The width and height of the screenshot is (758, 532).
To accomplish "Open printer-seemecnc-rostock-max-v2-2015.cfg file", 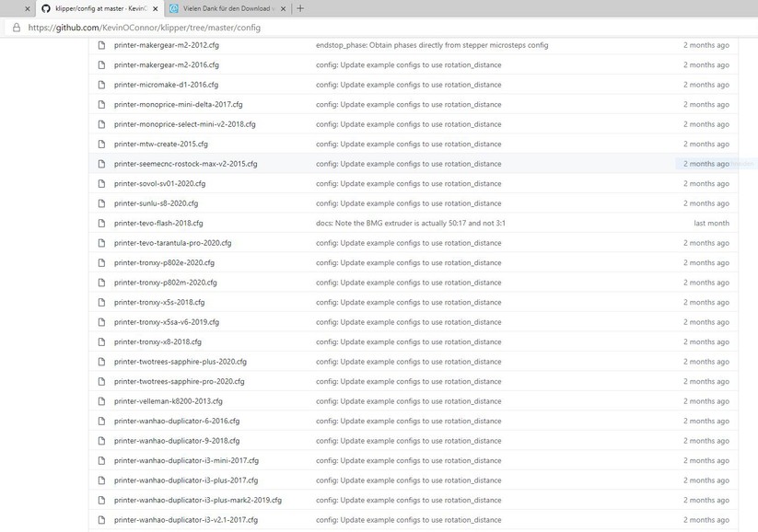I will tap(185, 164).
